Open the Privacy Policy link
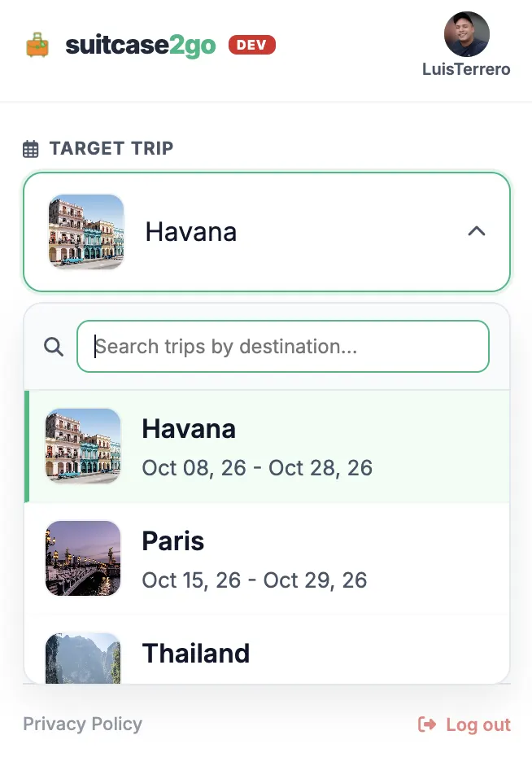Screen dimensions: 532x757 tap(82, 724)
